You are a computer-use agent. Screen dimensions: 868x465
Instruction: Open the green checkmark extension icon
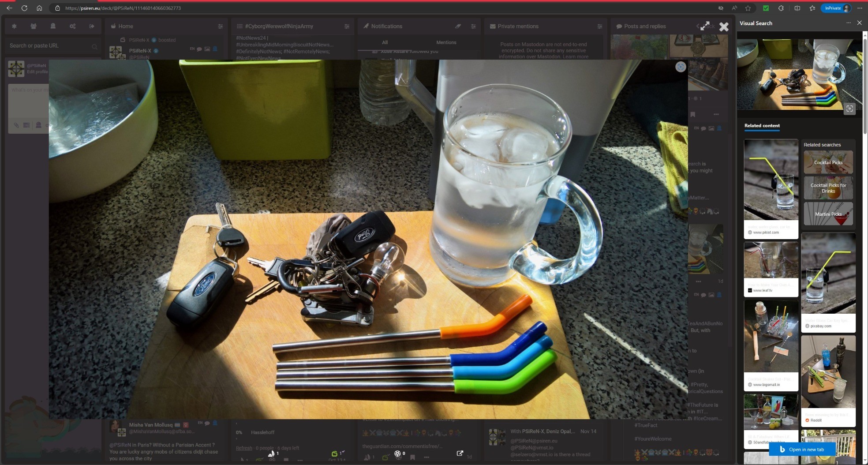766,8
